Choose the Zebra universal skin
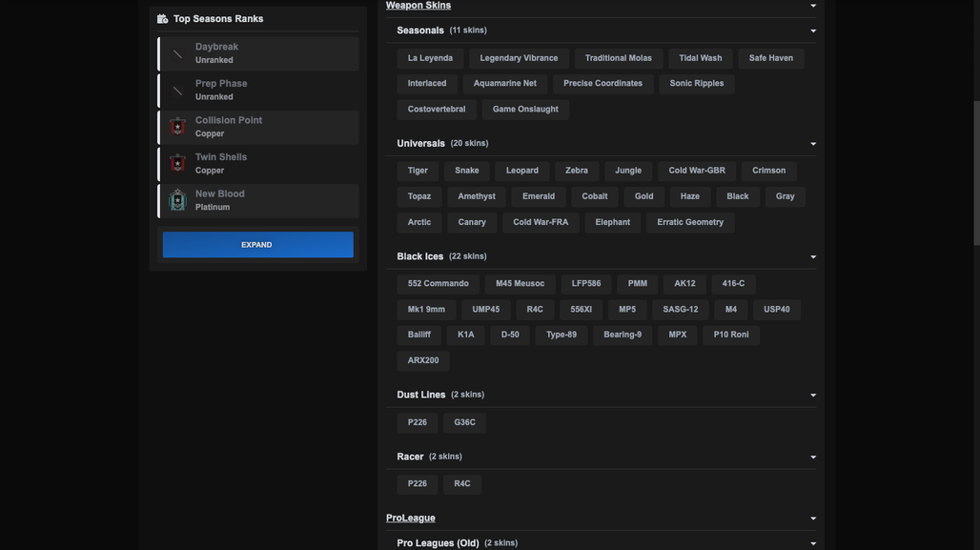Image resolution: width=980 pixels, height=550 pixels. tap(576, 171)
